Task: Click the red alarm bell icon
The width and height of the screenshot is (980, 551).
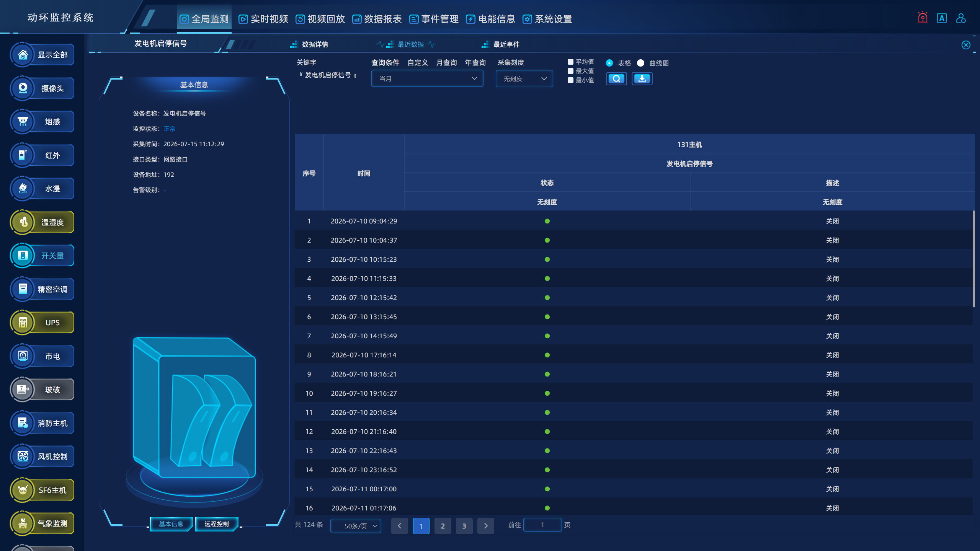Action: [x=923, y=18]
